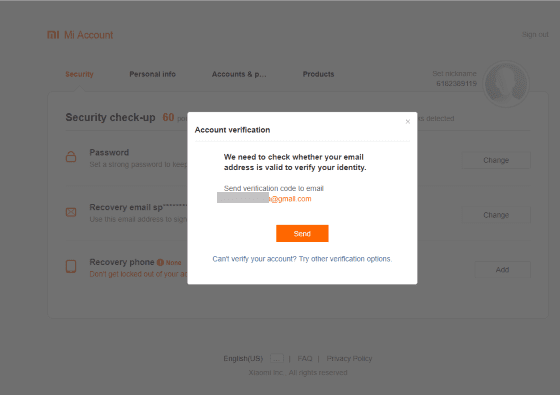Open the Accounts & p... tab

239,74
